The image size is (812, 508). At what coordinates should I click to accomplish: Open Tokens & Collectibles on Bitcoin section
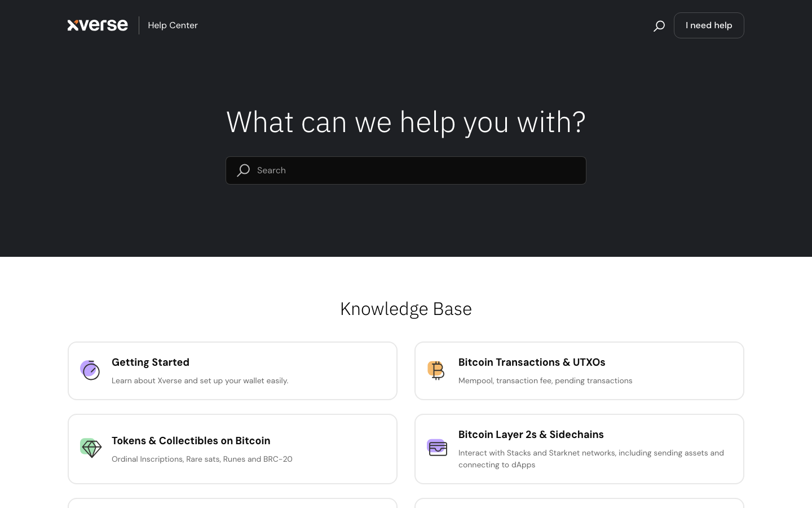point(232,449)
